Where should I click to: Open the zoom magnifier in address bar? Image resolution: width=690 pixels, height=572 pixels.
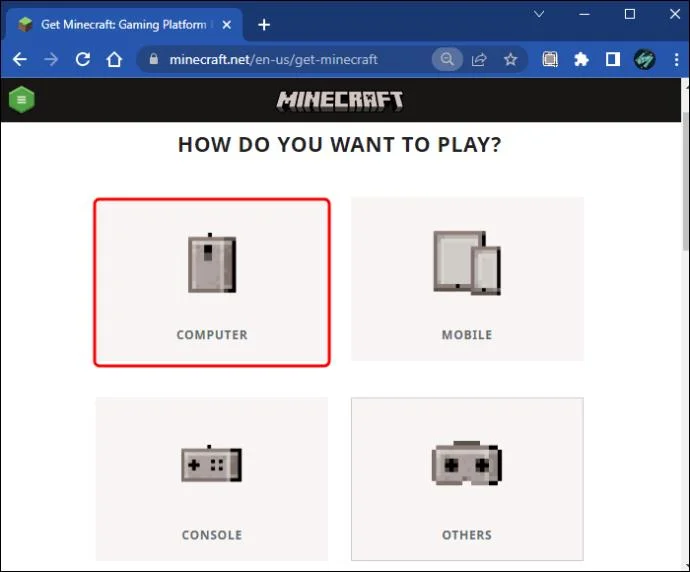[447, 59]
